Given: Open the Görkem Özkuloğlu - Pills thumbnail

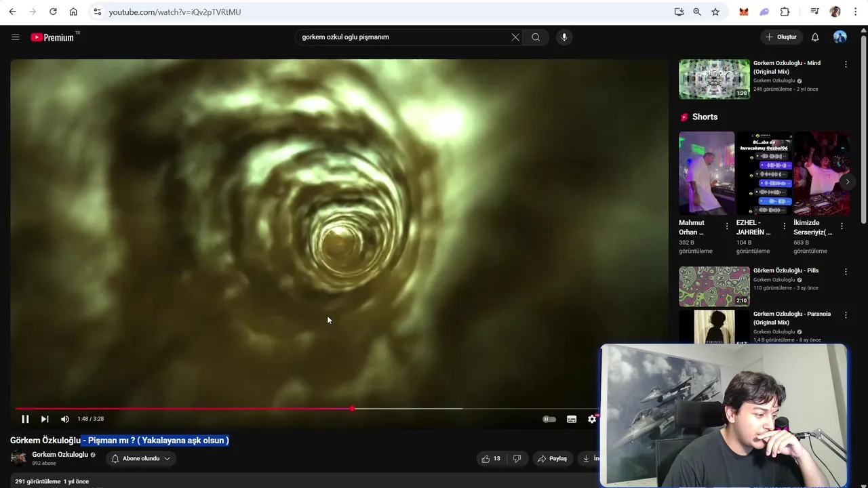Looking at the screenshot, I should tap(714, 286).
